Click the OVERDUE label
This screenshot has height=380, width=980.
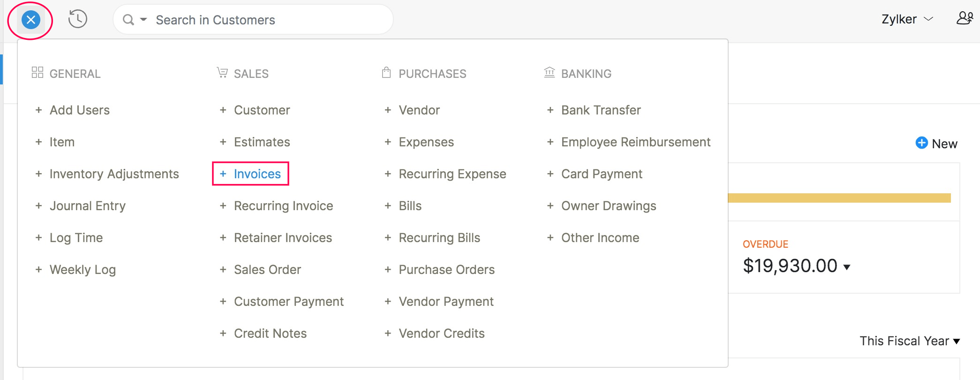point(765,244)
